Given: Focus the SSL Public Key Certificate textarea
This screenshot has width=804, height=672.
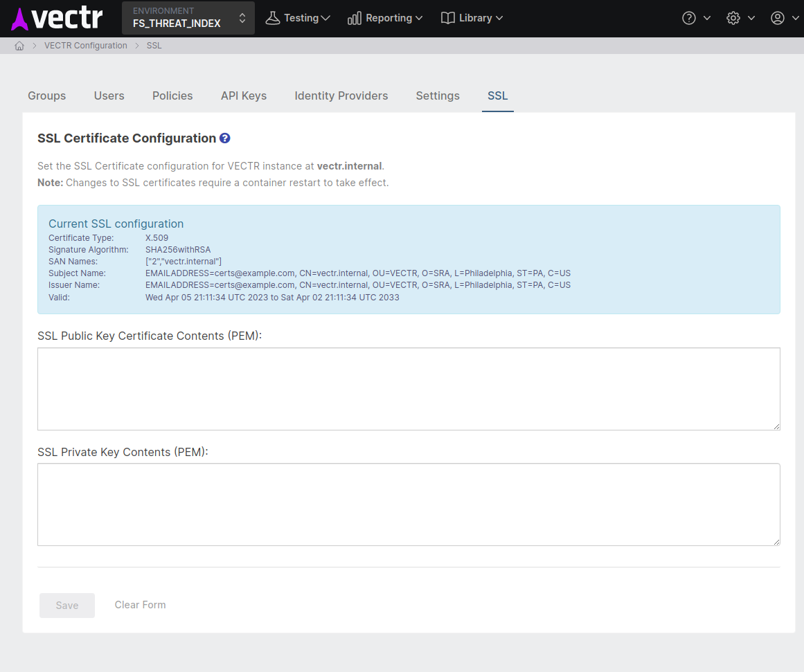Looking at the screenshot, I should click(x=409, y=389).
